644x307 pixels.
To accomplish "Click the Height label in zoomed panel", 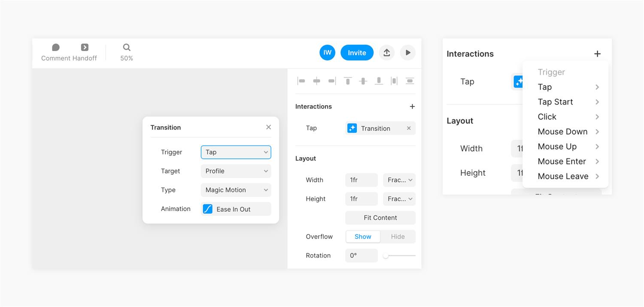I will coord(473,173).
